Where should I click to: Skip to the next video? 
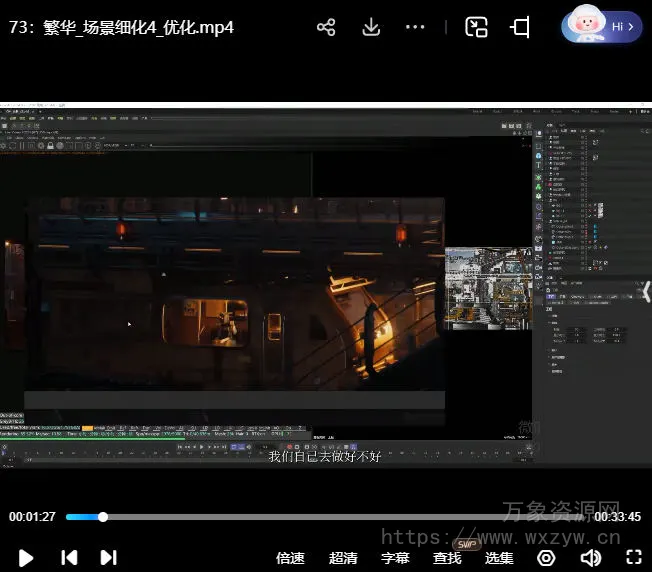(109, 557)
